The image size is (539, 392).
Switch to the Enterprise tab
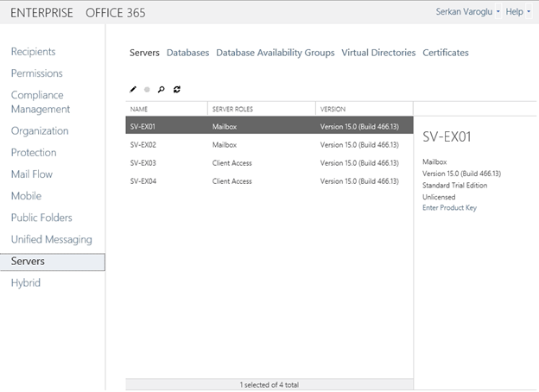coord(41,13)
